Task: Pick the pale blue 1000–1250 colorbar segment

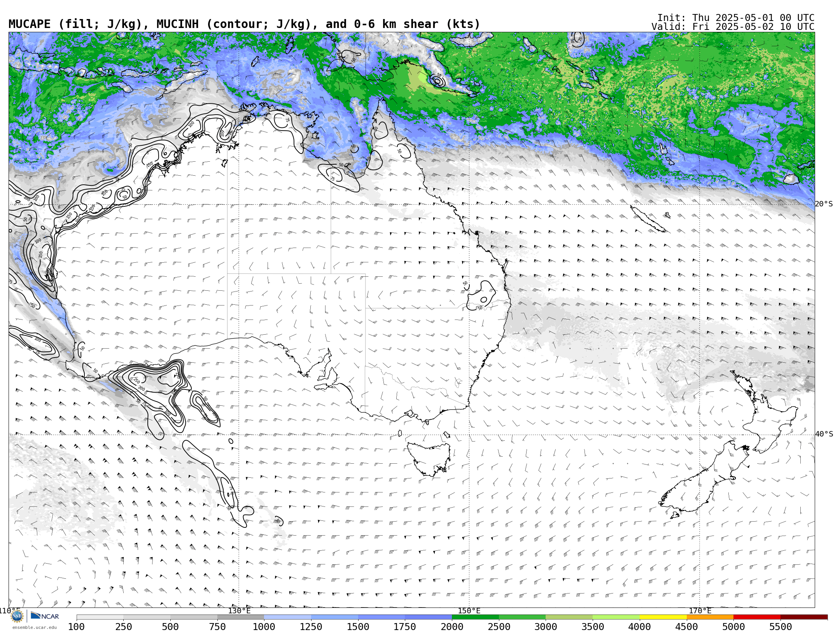Action: [287, 617]
